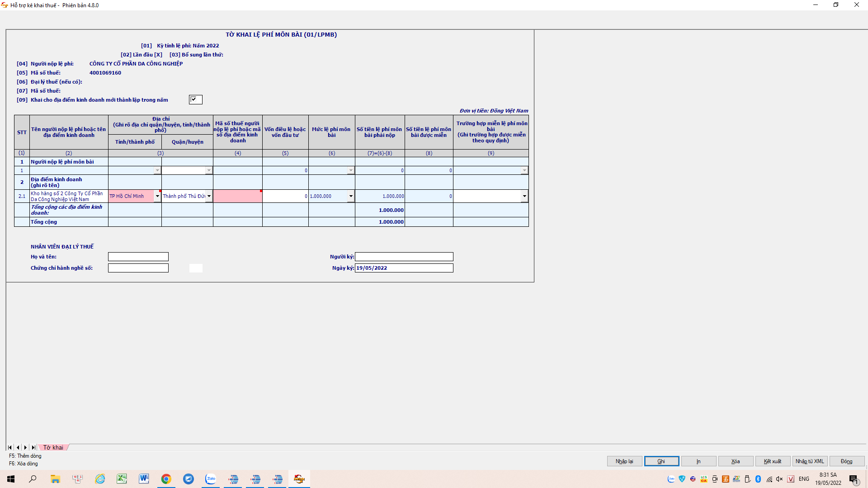Open fee level 1.000.000 dropdown
This screenshot has width=868, height=488.
[x=351, y=196]
